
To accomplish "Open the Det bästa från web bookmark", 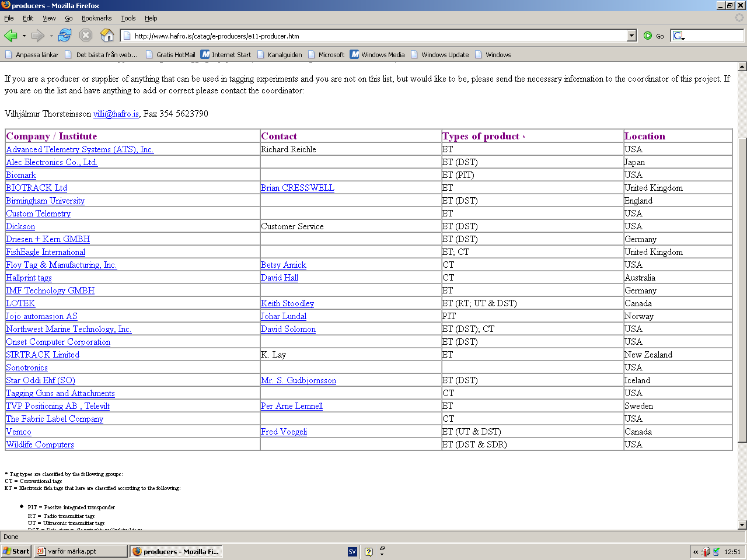I will 102,55.
